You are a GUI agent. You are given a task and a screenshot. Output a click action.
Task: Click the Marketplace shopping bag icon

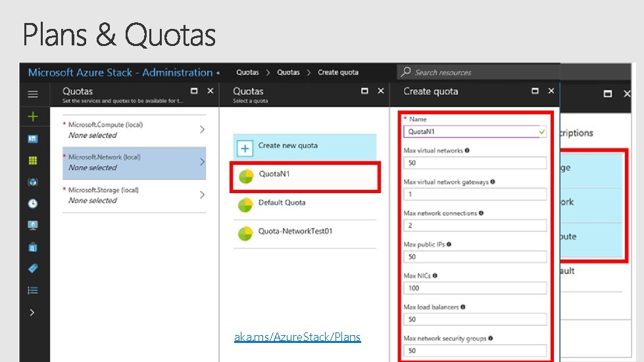(x=32, y=247)
